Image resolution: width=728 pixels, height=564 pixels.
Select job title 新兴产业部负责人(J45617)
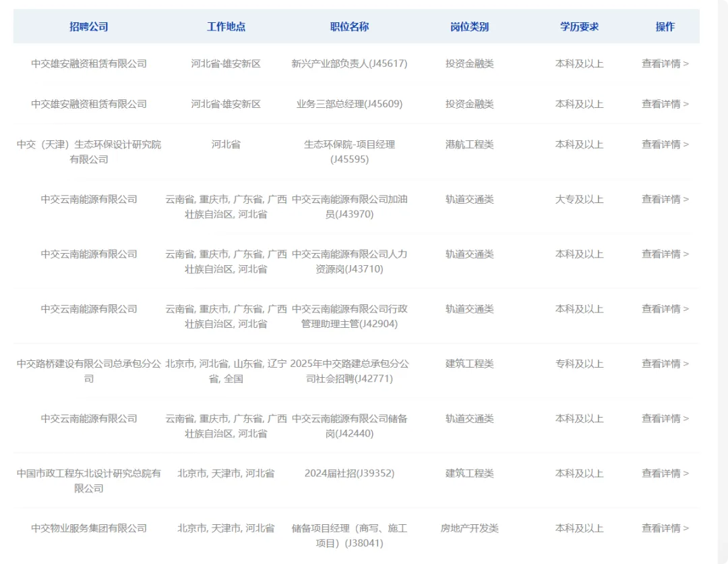pyautogui.click(x=350, y=63)
